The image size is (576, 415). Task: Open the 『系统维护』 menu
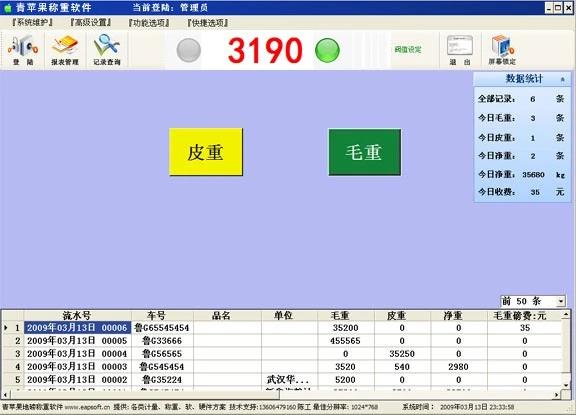click(32, 22)
